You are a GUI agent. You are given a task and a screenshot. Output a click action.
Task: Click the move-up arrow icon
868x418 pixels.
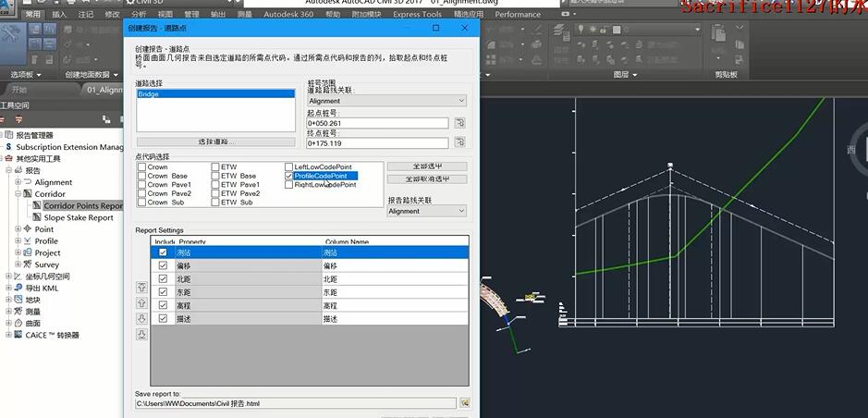click(x=141, y=303)
